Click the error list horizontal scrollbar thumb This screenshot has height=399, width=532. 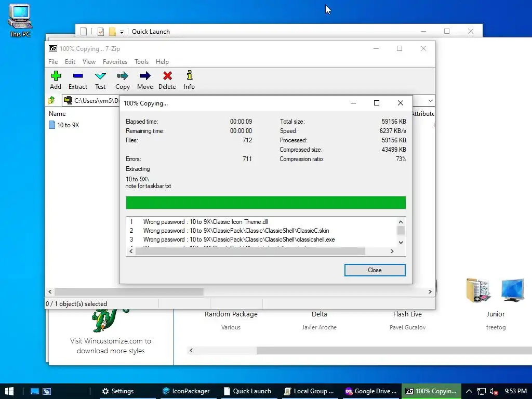tap(250, 251)
